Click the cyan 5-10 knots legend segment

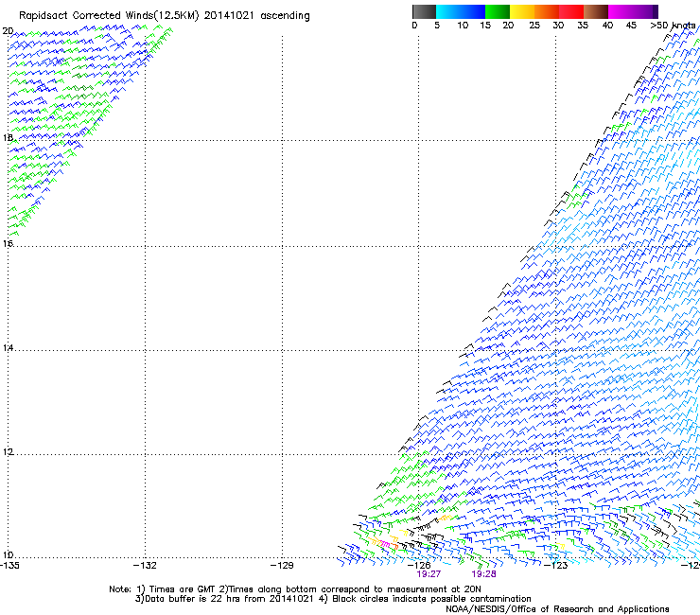pos(447,11)
